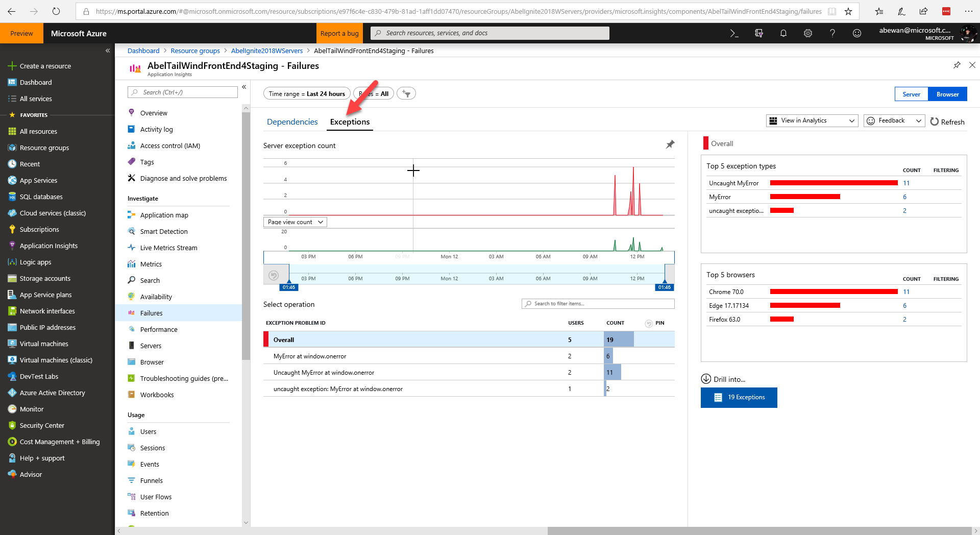
Task: Switch to Server view
Action: tap(911, 94)
